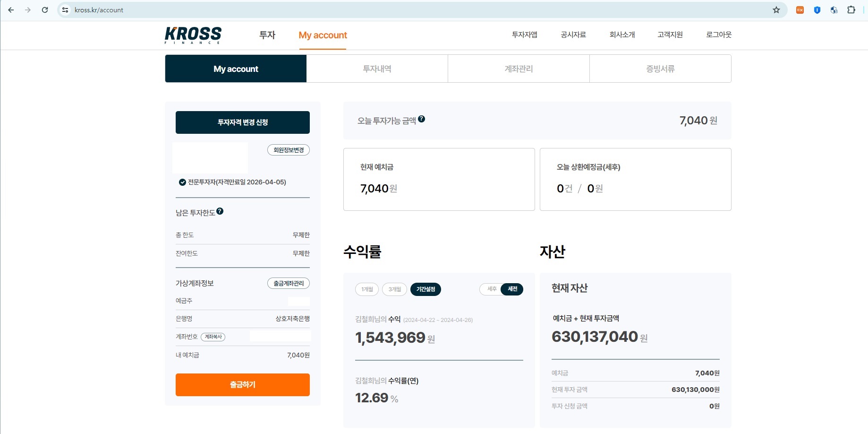Click the profit amount 1,543,969

point(391,338)
